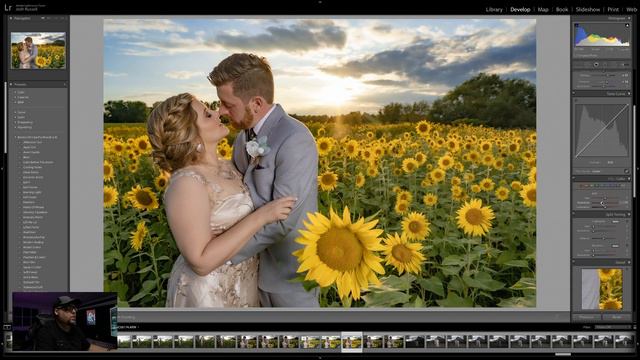Expand the Creative preset group

click(x=16, y=97)
